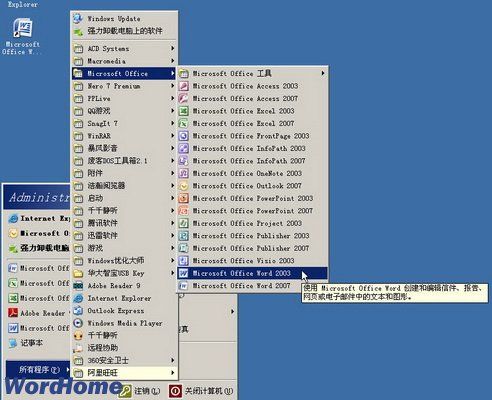Open the 迅雷软件 program folder
This screenshot has height=400, width=492.
(124, 236)
